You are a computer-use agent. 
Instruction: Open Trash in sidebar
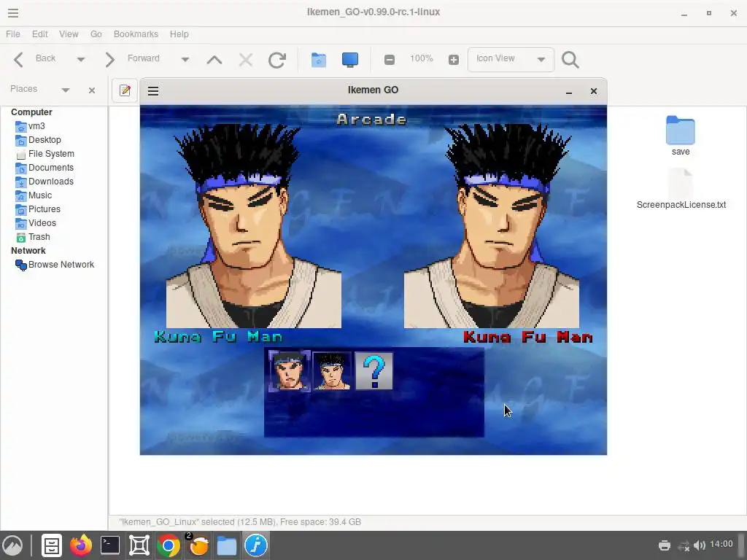[32, 237]
